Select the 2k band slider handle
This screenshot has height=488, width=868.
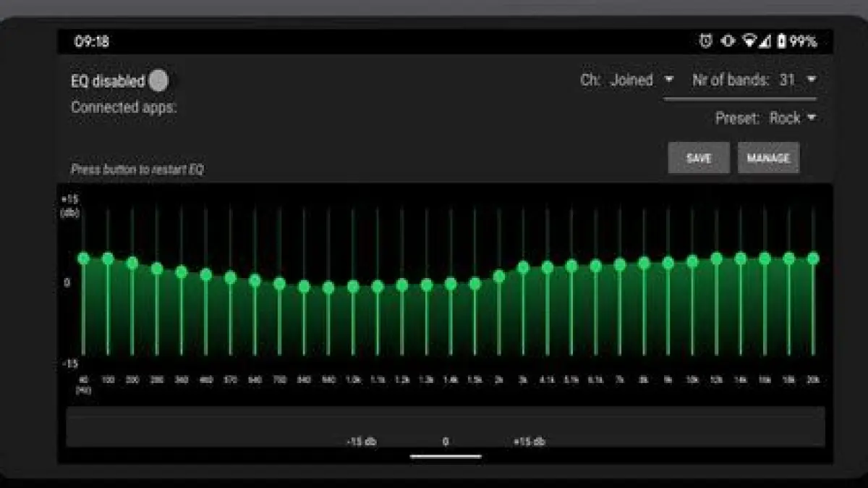[x=499, y=276]
